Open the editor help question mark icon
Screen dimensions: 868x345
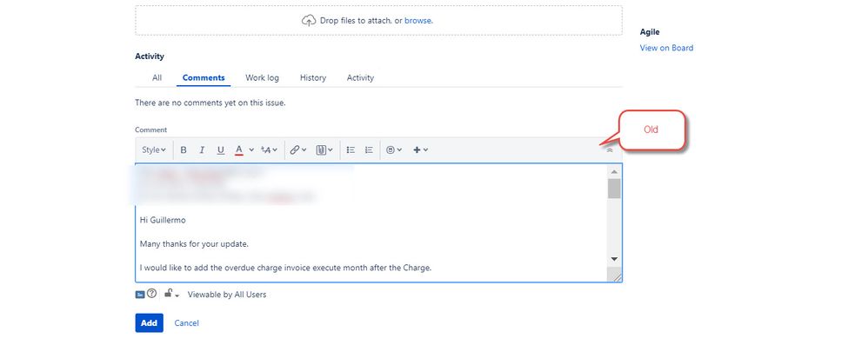click(x=151, y=294)
